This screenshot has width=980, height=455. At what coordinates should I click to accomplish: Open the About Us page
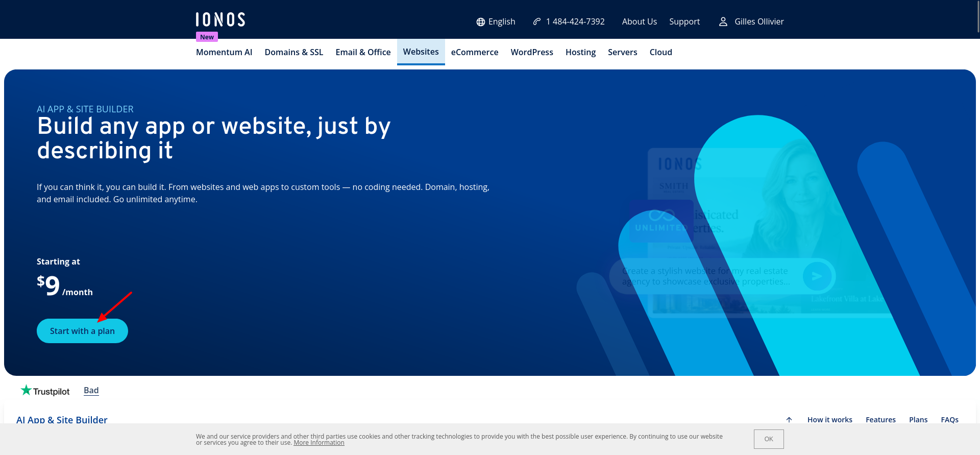coord(639,21)
